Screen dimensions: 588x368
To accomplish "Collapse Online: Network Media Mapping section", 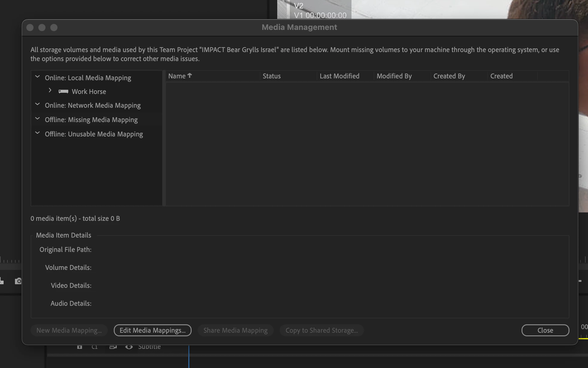I will [x=37, y=104].
